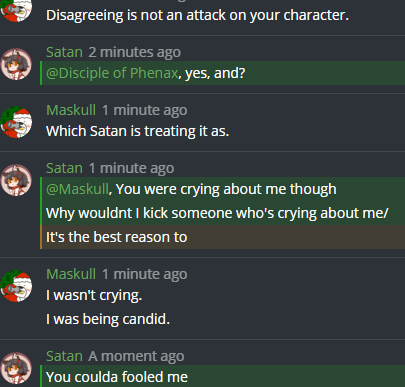This screenshot has height=387, width=405.
Task: Click the Maskull username above 'I wasn't crying.'
Action: pos(71,274)
